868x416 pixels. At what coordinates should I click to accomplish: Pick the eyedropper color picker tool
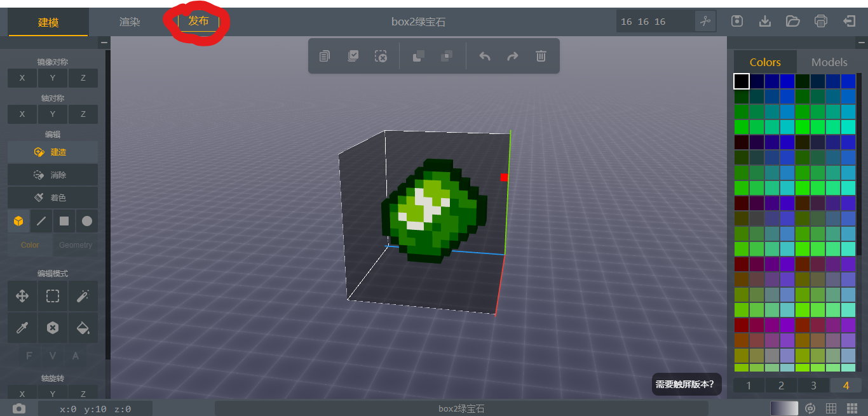22,328
